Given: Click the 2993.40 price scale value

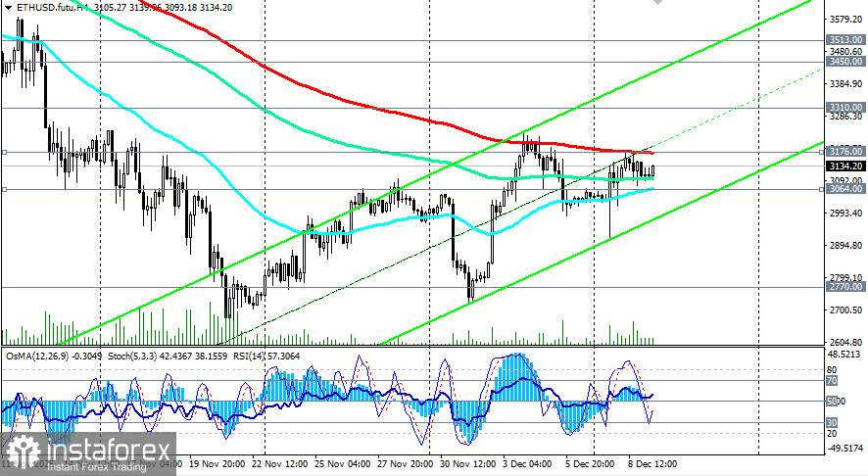Looking at the screenshot, I should (845, 214).
